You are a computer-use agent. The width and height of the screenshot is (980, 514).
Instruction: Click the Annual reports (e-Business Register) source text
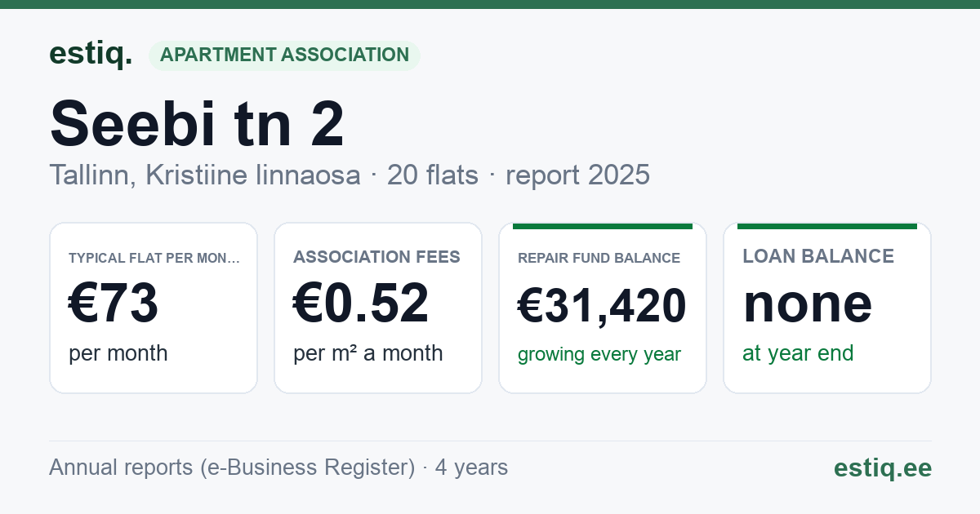click(278, 467)
